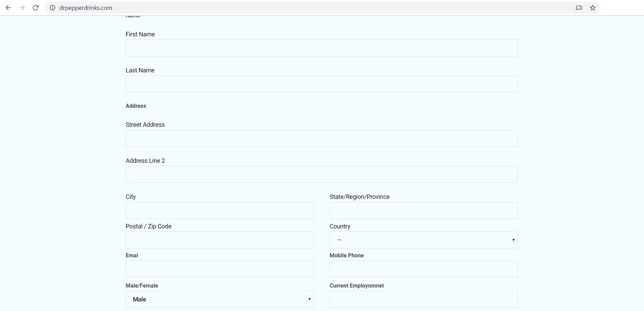The width and height of the screenshot is (644, 311).
Task: Click the First Name label
Action: coord(140,34)
